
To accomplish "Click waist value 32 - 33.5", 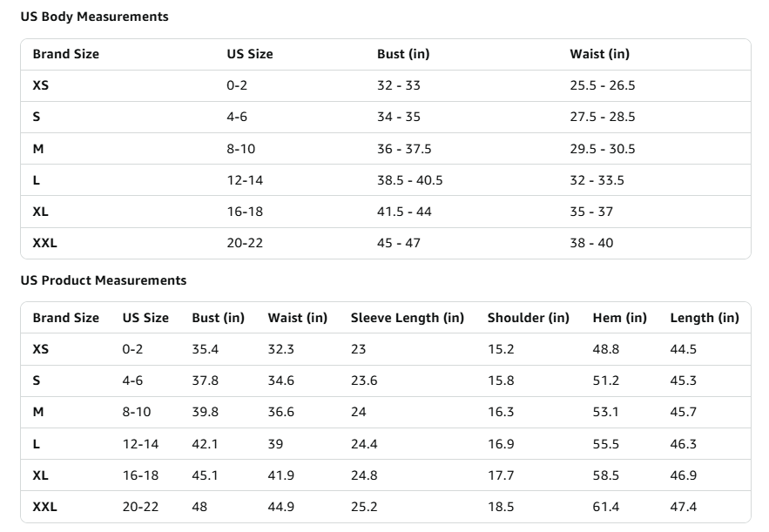I will [x=597, y=180].
